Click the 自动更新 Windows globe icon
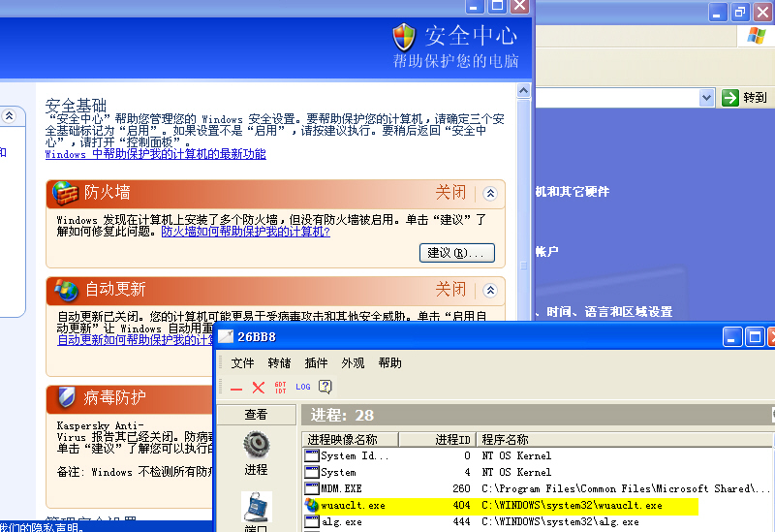This screenshot has width=775, height=532. (66, 291)
